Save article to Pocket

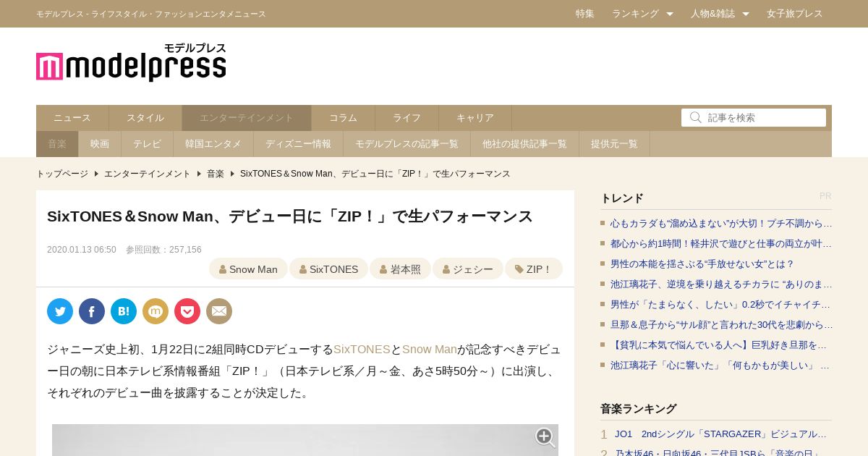click(x=187, y=311)
